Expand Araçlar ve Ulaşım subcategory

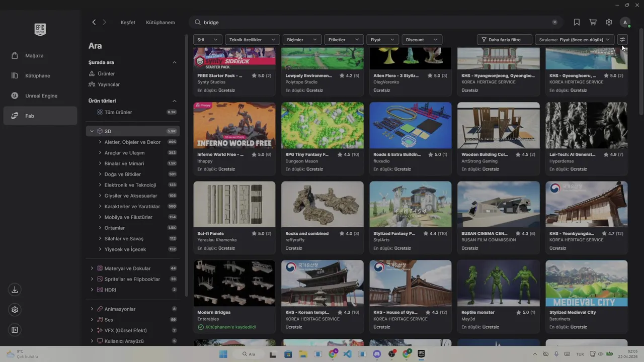pyautogui.click(x=100, y=153)
